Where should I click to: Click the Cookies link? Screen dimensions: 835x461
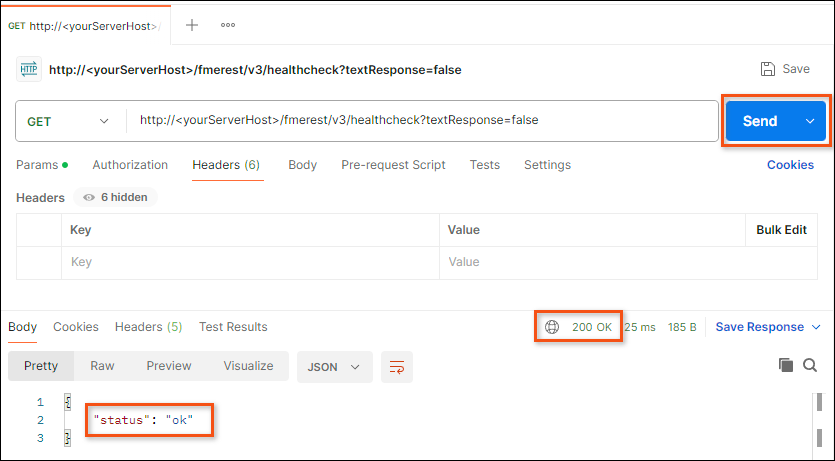(790, 165)
